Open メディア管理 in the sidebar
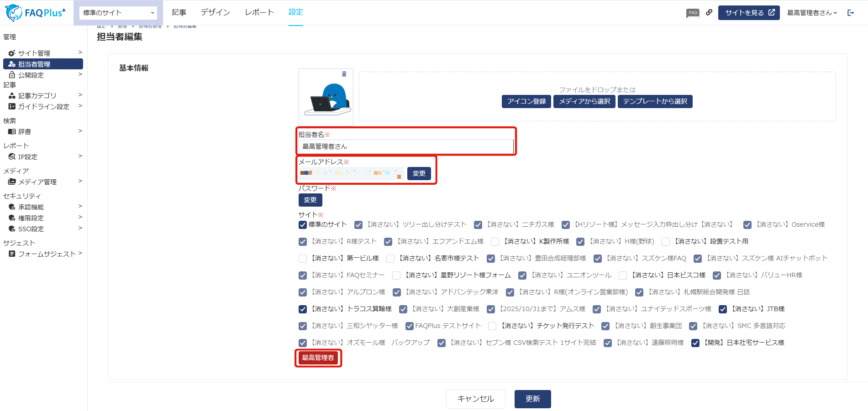 tap(37, 182)
